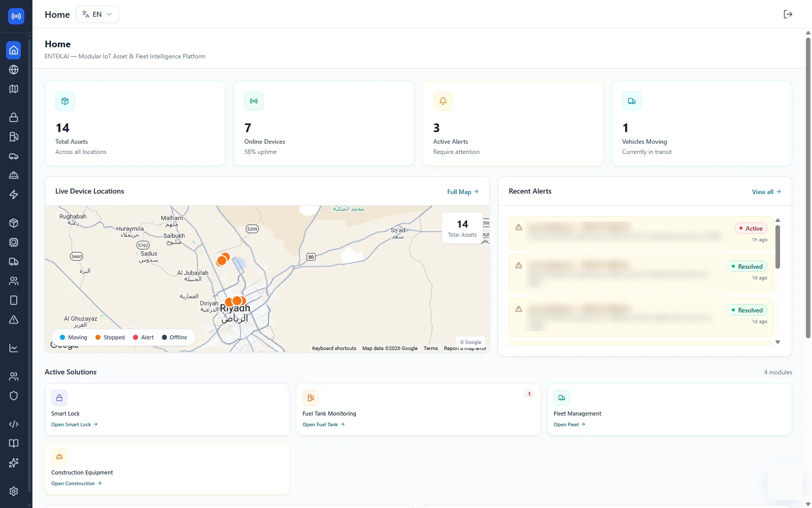Open the lightning bolt icon in sidebar

(14, 195)
